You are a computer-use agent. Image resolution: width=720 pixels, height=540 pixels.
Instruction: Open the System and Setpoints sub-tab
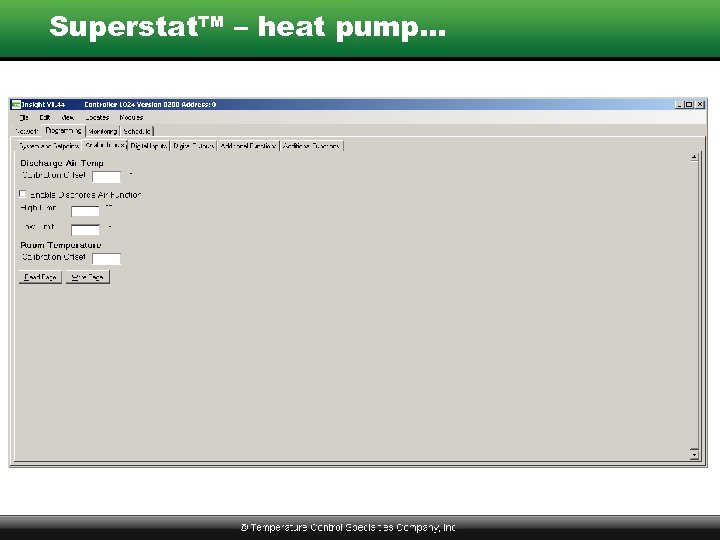(x=49, y=146)
